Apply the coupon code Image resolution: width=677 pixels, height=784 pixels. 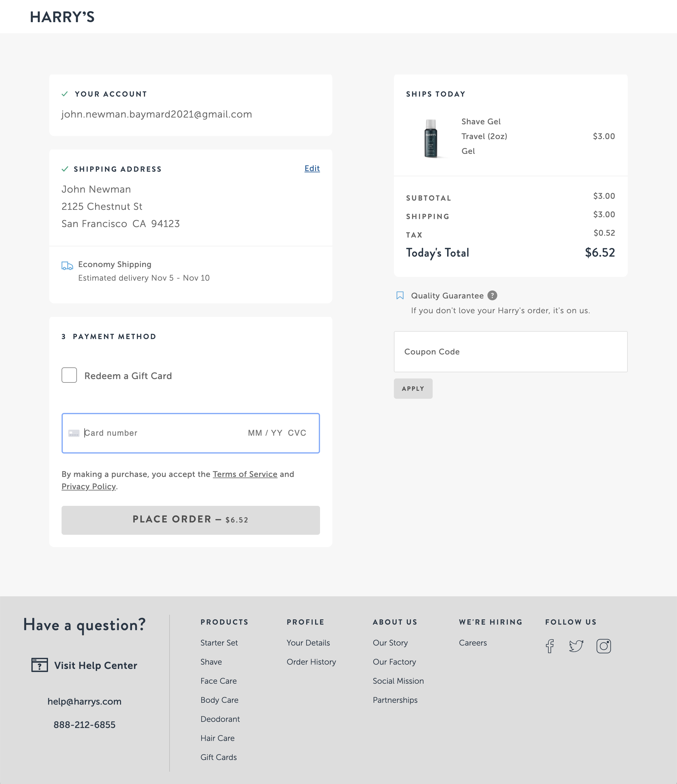pos(413,388)
